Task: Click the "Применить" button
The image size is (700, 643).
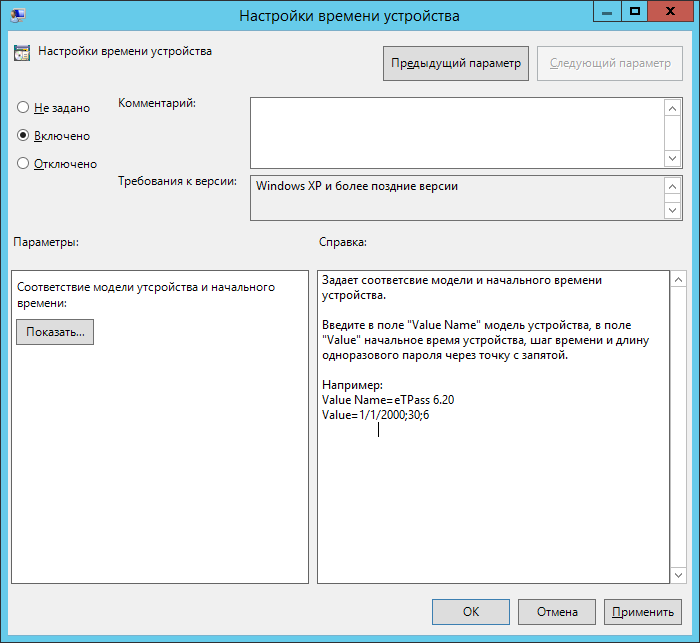Action: pos(642,611)
